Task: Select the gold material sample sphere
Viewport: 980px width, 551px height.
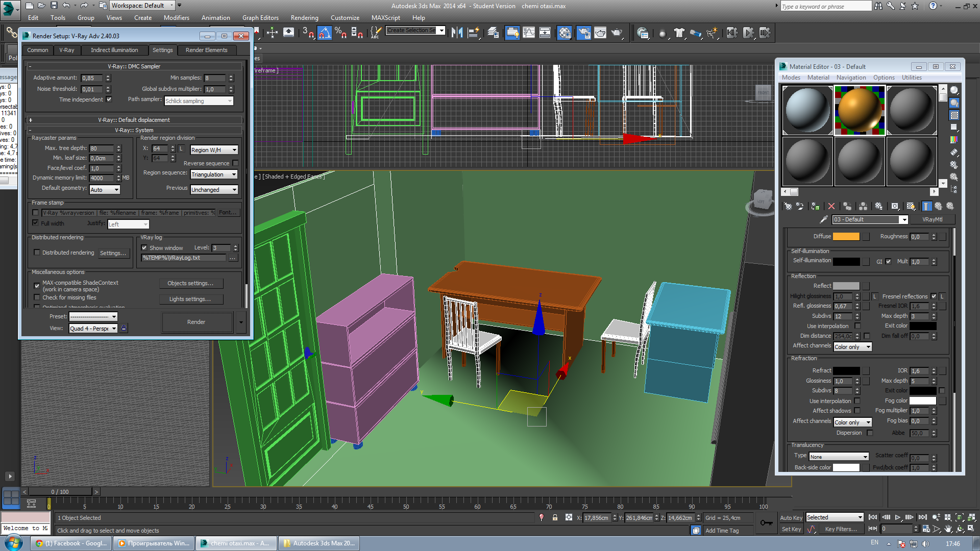Action: point(859,110)
